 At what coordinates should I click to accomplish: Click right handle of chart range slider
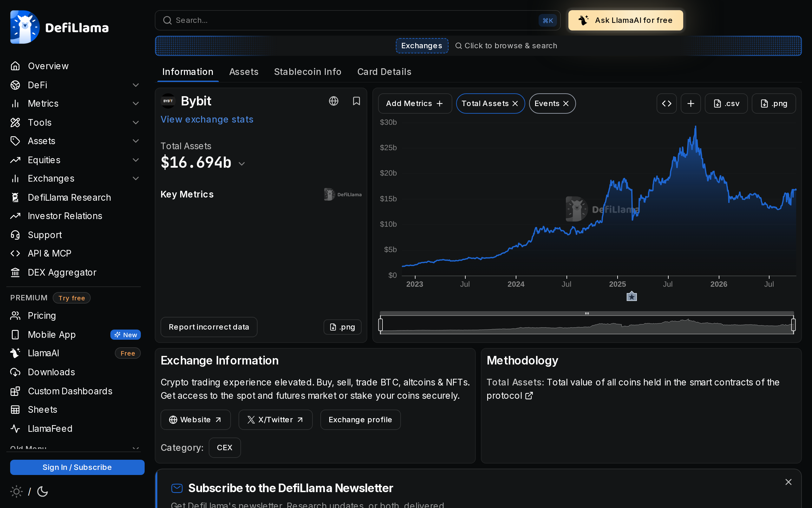[793, 325]
